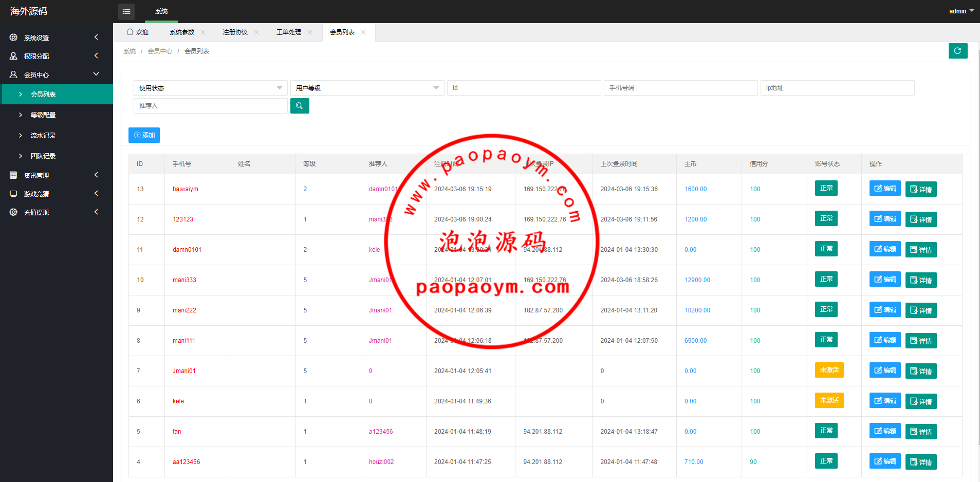Switch to the 系统参数 tab
Screen dimensions: 980x482
pos(182,32)
